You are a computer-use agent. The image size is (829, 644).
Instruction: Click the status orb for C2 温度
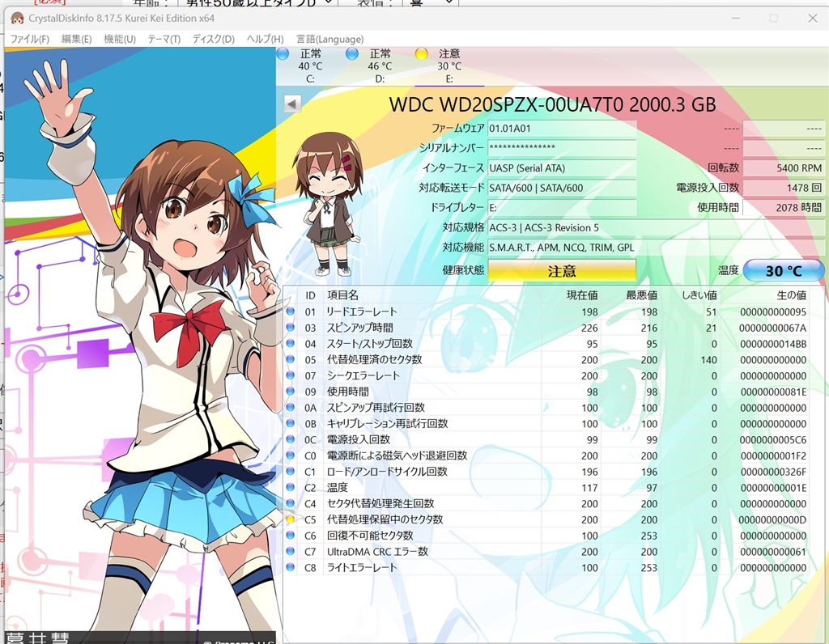click(291, 487)
